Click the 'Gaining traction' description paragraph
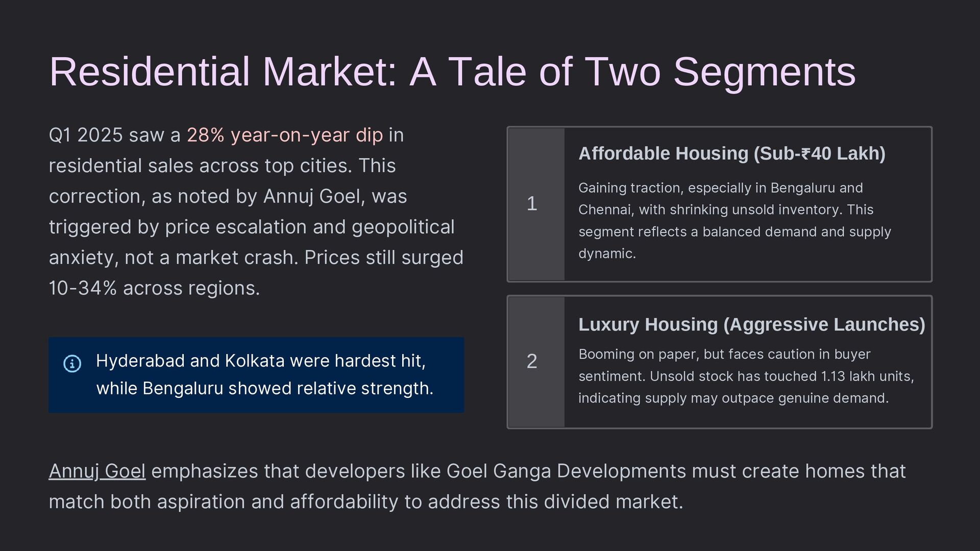This screenshot has width=980, height=551. 734,220
